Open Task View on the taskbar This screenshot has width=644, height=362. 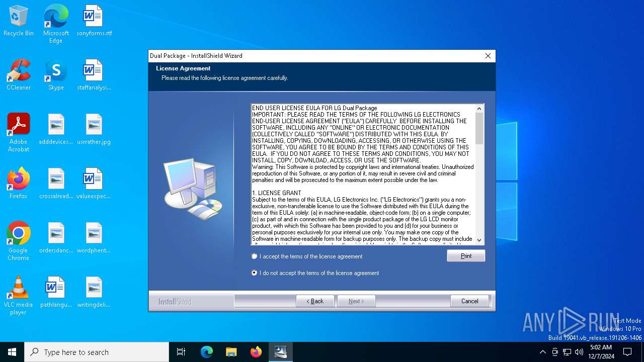[x=181, y=352]
